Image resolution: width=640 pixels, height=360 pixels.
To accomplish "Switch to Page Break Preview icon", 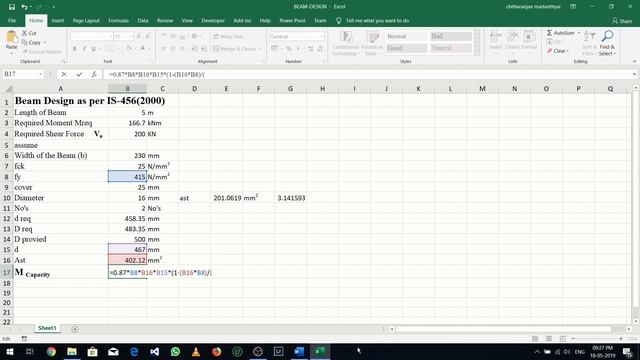I will coord(562,338).
